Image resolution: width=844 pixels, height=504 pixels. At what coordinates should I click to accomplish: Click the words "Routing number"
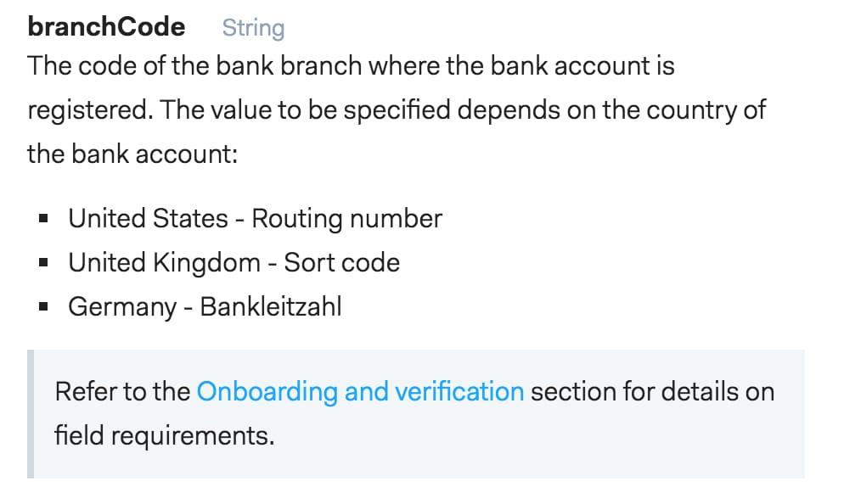346,219
